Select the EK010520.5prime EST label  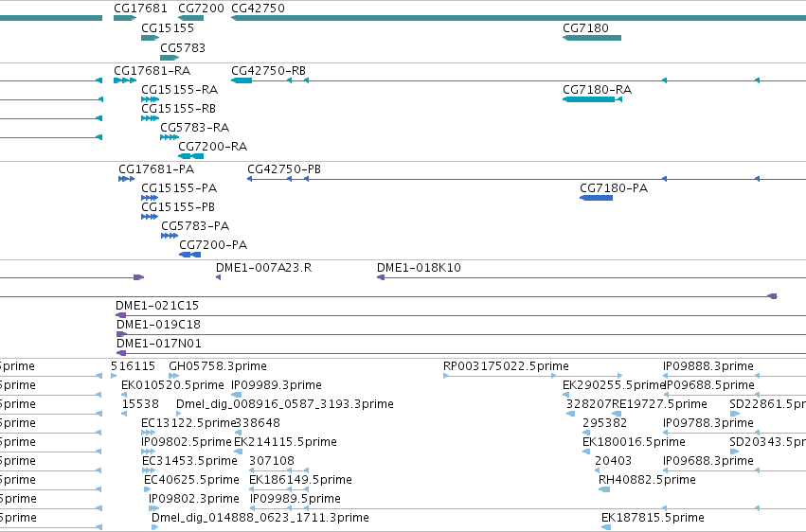coord(172,385)
